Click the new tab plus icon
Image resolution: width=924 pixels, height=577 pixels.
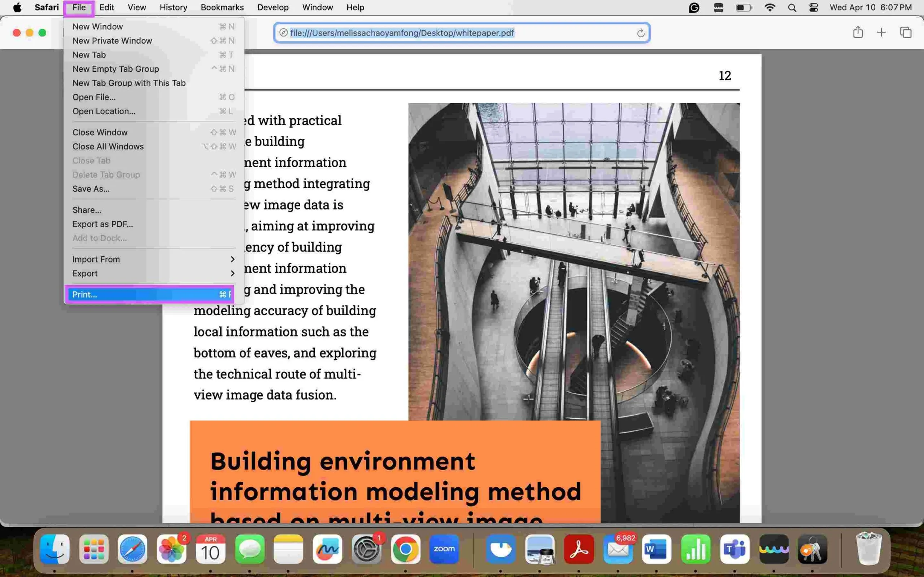pos(881,32)
